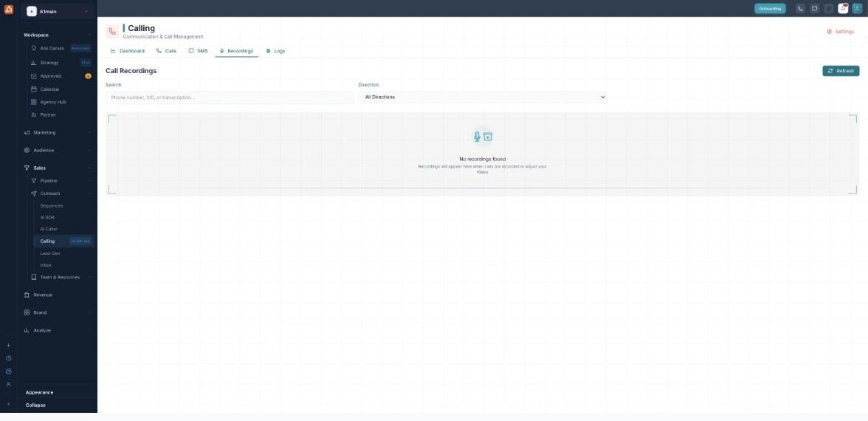Switch to the SMS tab

click(x=198, y=51)
